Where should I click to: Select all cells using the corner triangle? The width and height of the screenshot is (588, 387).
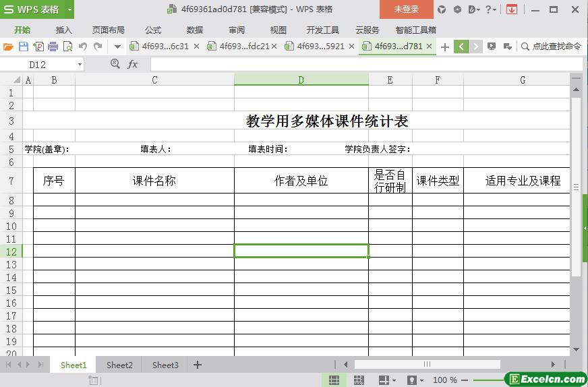(x=17, y=80)
